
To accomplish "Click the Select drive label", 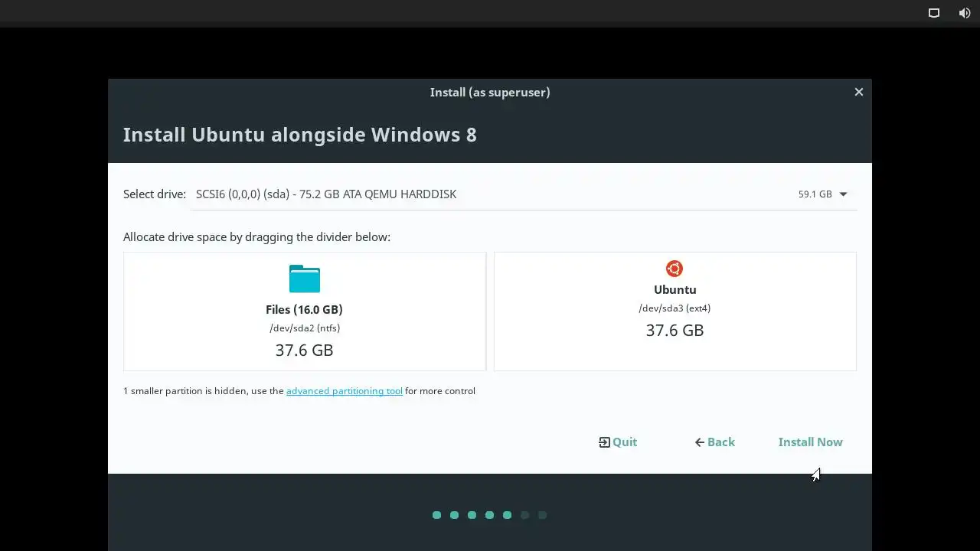I will (x=155, y=194).
